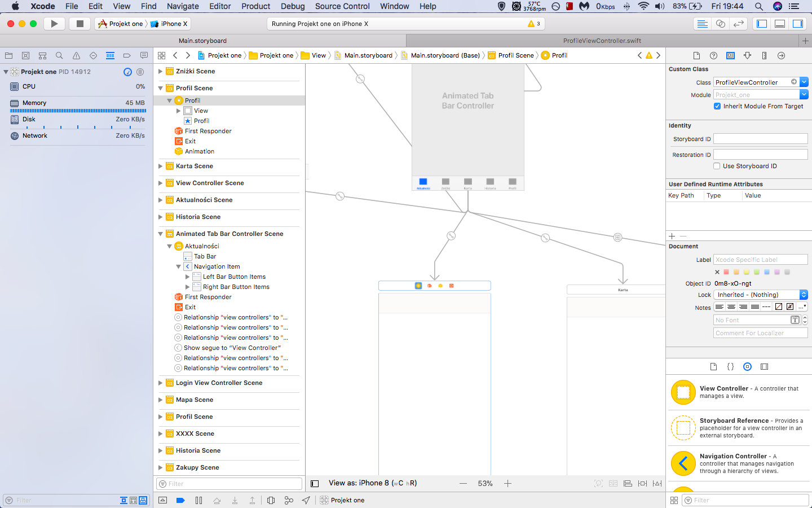Viewport: 812px width, 508px height.
Task: Switch to the Assistant editor
Action: pyautogui.click(x=720, y=24)
